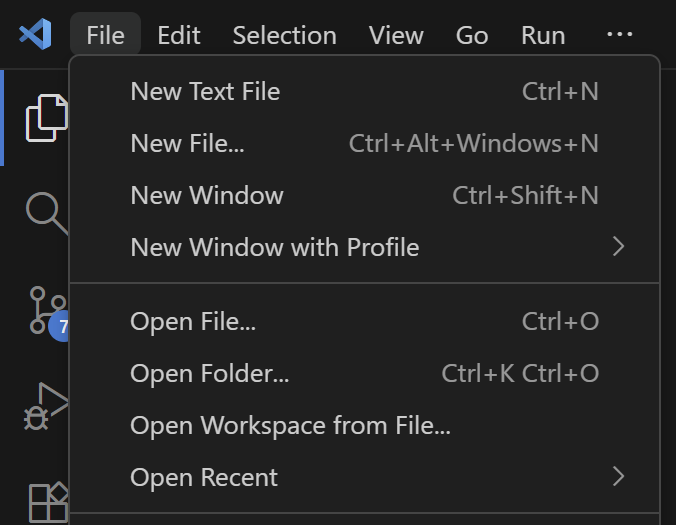Select New Window menu entry

pyautogui.click(x=207, y=195)
